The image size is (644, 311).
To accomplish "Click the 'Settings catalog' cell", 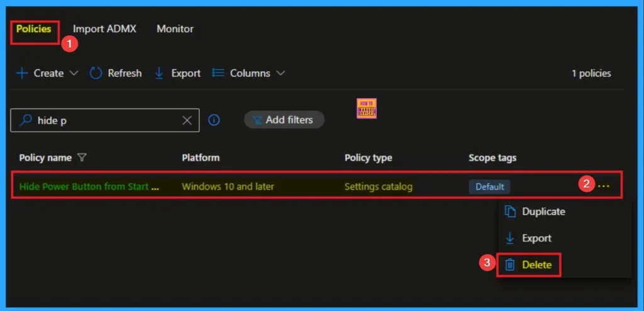I will click(x=378, y=186).
